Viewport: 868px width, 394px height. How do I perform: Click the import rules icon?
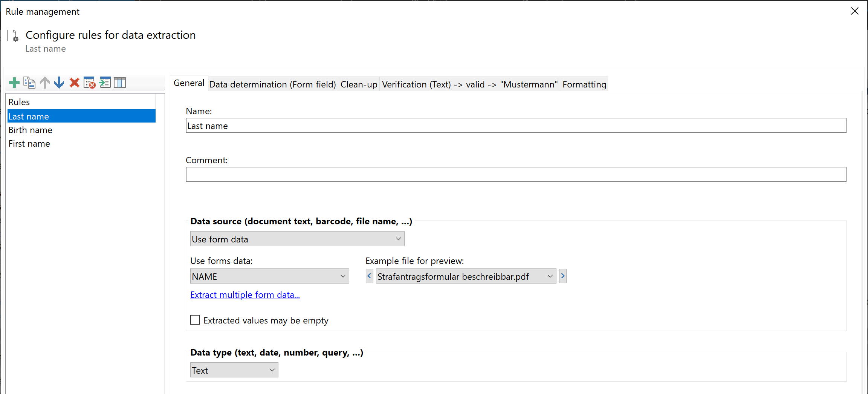tap(105, 83)
